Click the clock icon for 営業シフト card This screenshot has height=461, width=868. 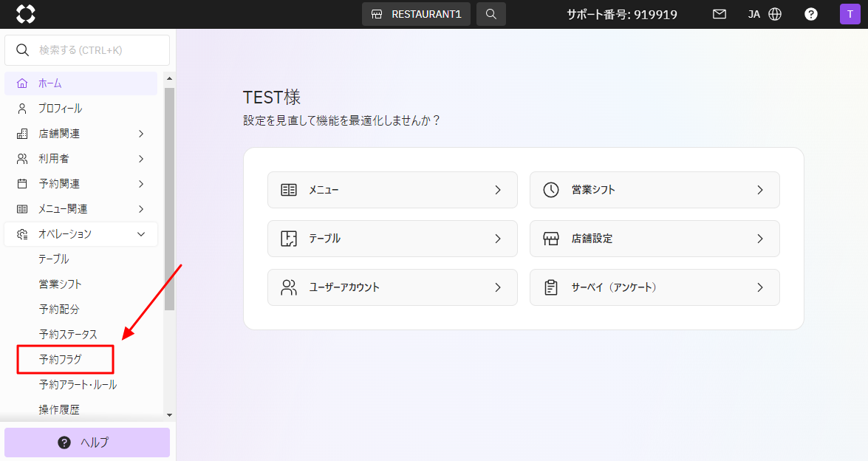pyautogui.click(x=551, y=190)
